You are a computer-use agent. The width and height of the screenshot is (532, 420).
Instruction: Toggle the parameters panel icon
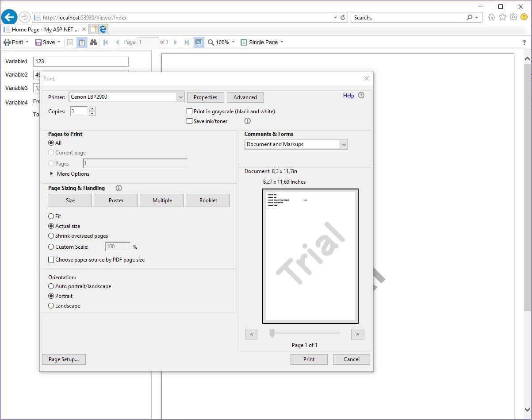[82, 42]
